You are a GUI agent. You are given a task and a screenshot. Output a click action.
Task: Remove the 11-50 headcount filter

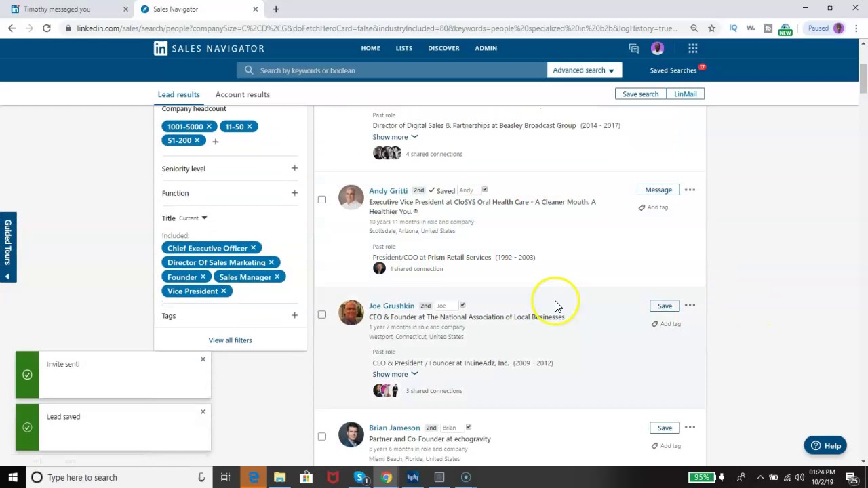pos(249,127)
